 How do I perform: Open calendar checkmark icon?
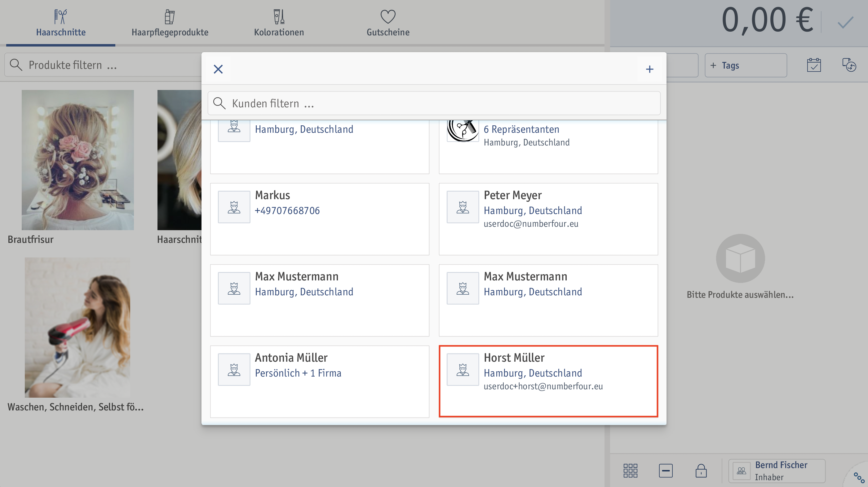coord(814,65)
